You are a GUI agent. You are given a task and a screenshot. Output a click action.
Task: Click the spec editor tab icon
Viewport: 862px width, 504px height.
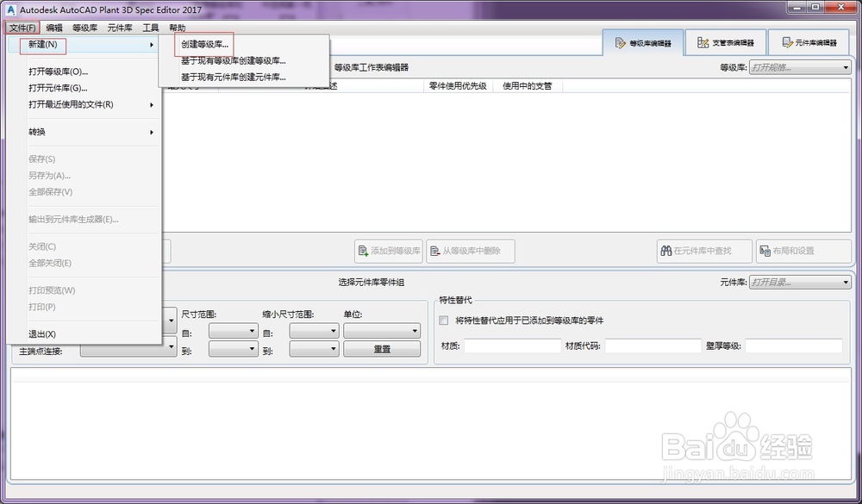(x=621, y=43)
